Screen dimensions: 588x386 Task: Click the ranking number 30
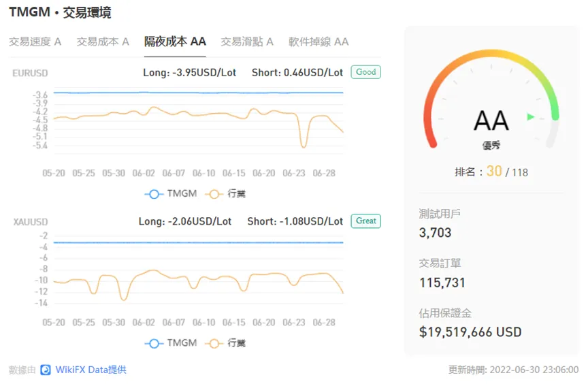point(494,172)
